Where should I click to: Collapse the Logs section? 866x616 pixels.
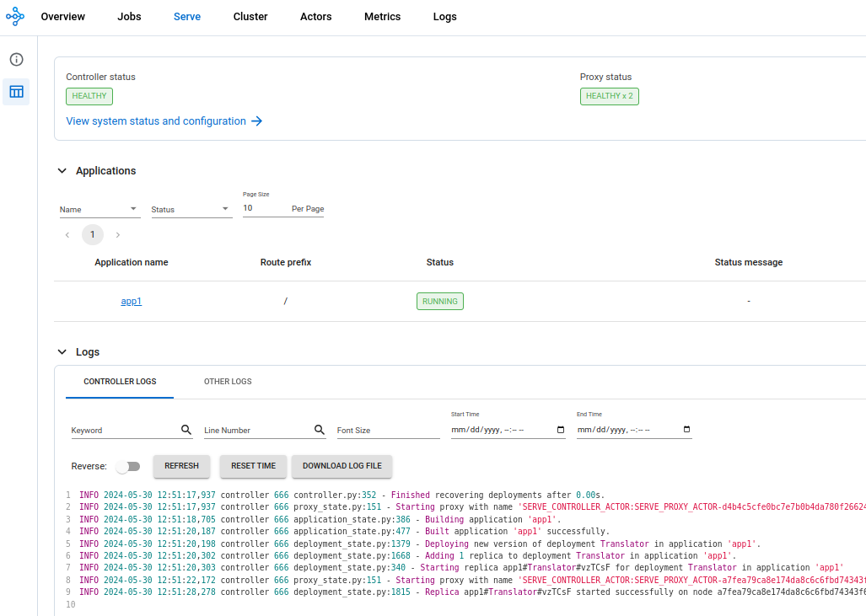[x=62, y=352]
